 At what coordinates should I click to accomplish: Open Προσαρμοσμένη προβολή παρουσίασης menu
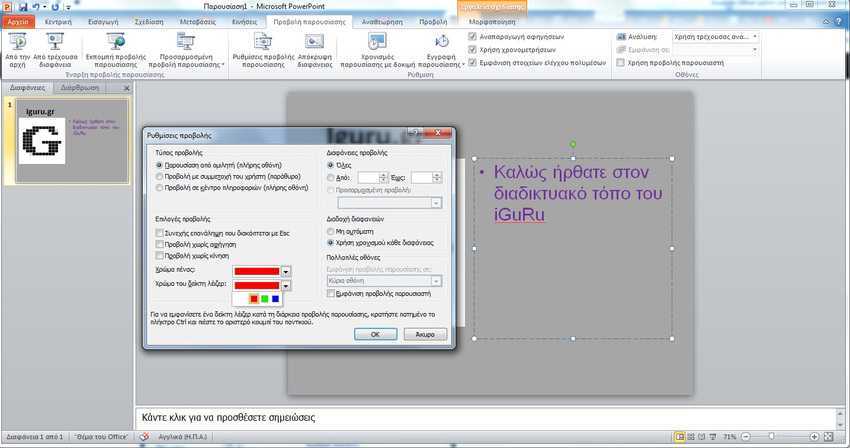(186, 50)
